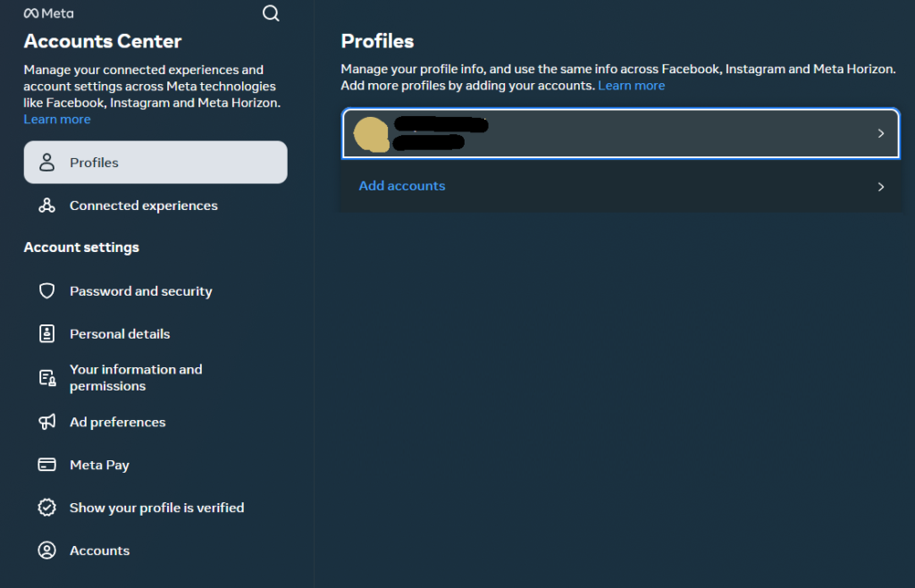Click the Profiles page heading
Screen dimensions: 915x588
click(x=377, y=41)
